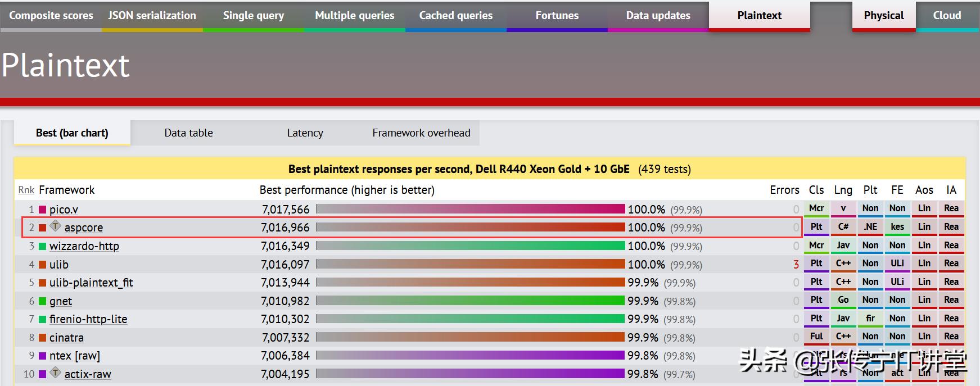Click the C# language tag for aspcore
This screenshot has width=980, height=386.
[843, 227]
